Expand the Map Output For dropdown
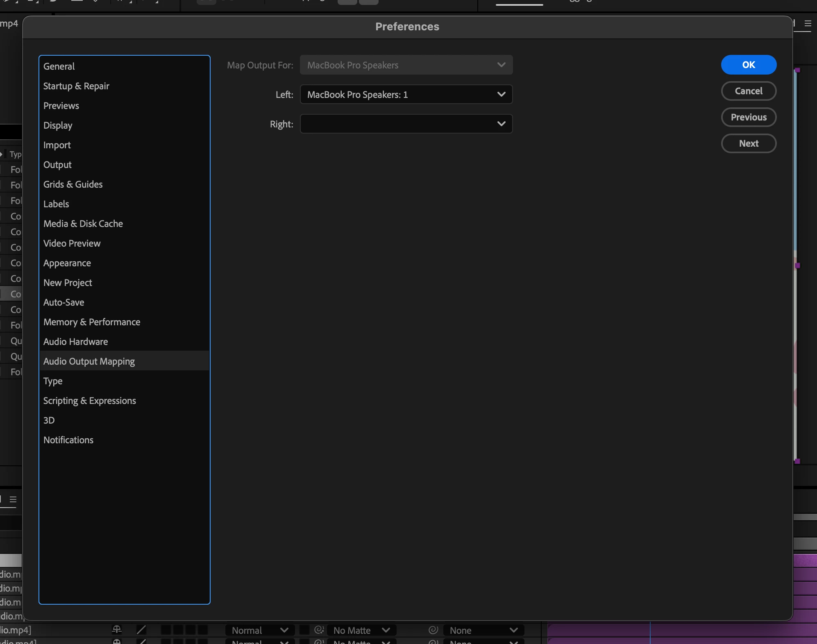This screenshot has width=817, height=644. click(x=406, y=65)
